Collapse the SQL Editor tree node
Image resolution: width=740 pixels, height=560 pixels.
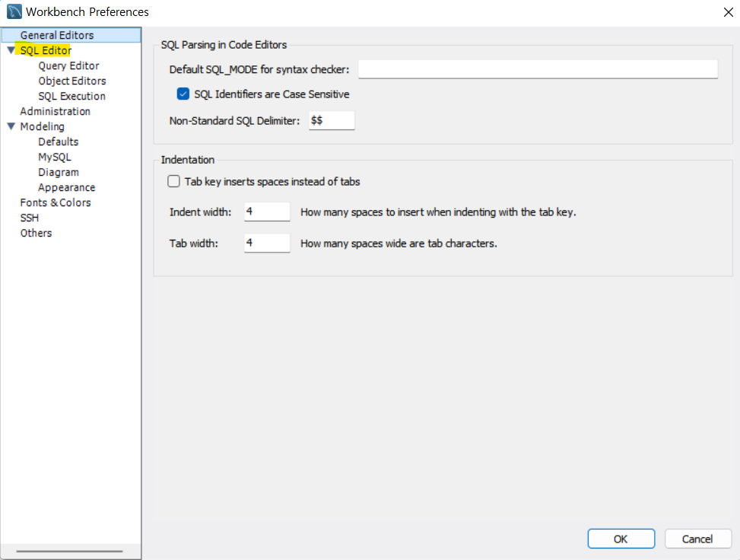click(11, 50)
